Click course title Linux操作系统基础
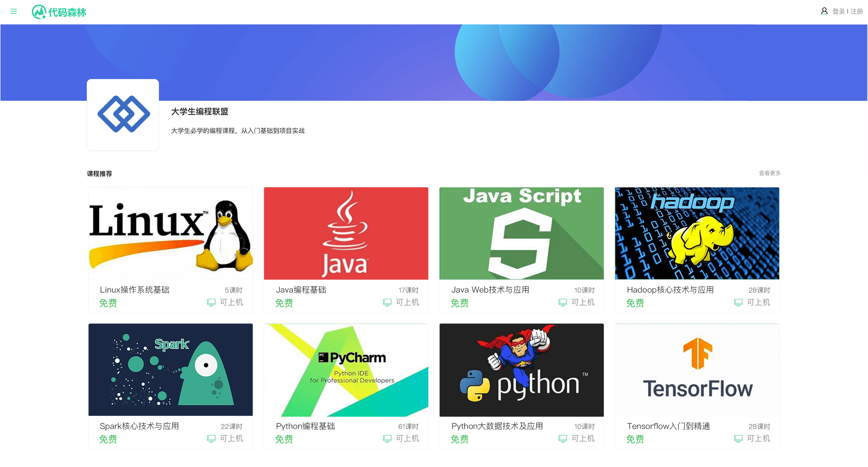Viewport: 868px width, 467px height. point(134,290)
